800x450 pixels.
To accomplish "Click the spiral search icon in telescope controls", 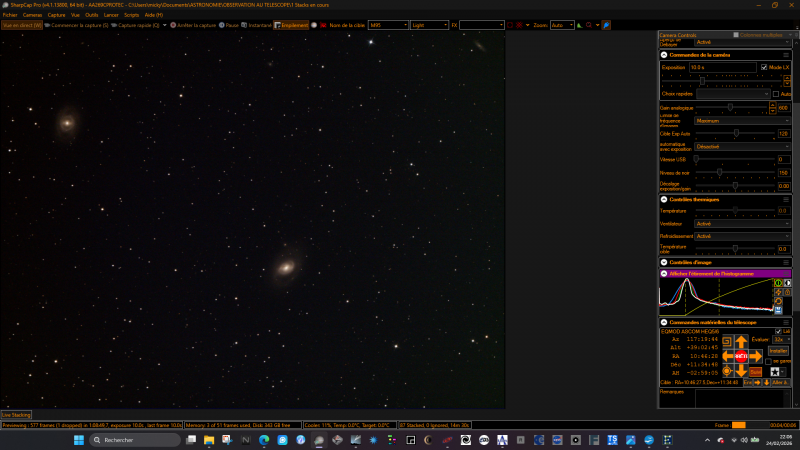I will tap(728, 341).
